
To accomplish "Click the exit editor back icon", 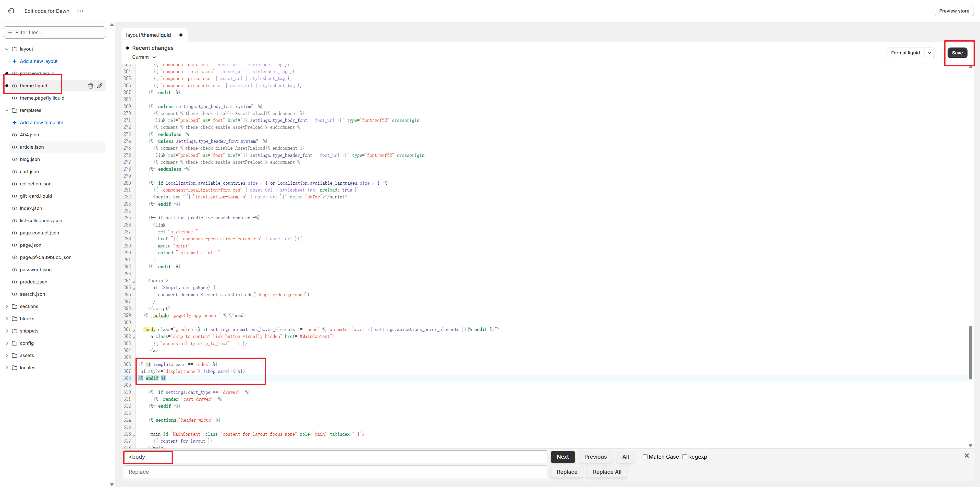I will point(11,11).
